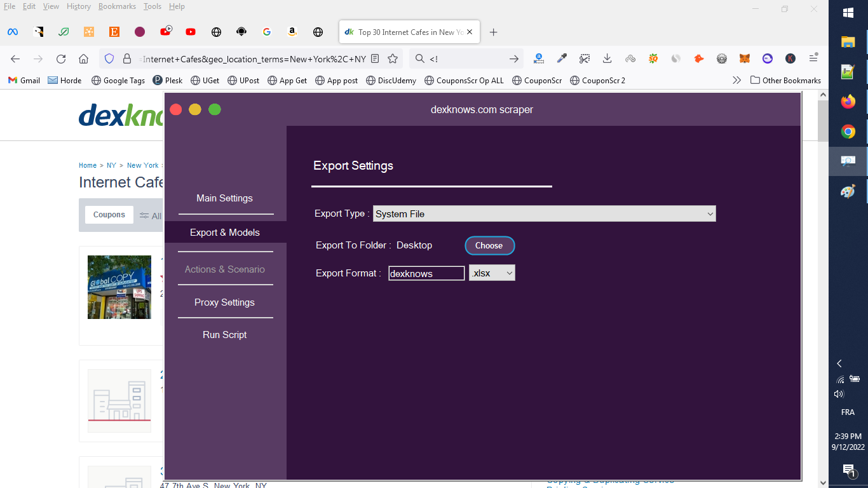868x488 pixels.
Task: Open the Other Bookmarks folder
Action: (785, 81)
